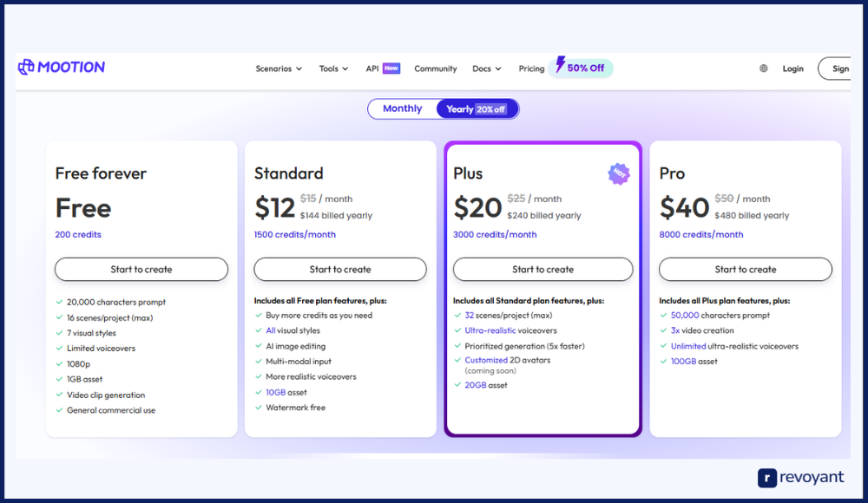Expand the Docs dropdown menu
The image size is (868, 503).
[487, 69]
